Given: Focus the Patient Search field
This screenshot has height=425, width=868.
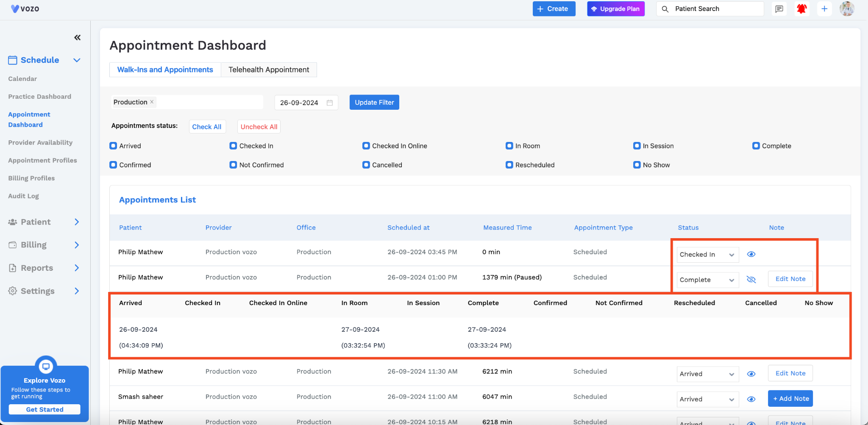Looking at the screenshot, I should click(x=710, y=9).
